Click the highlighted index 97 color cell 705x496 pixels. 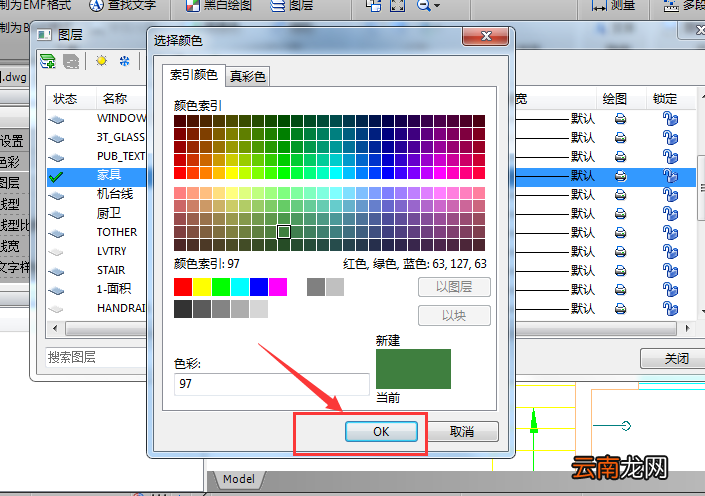coord(284,232)
